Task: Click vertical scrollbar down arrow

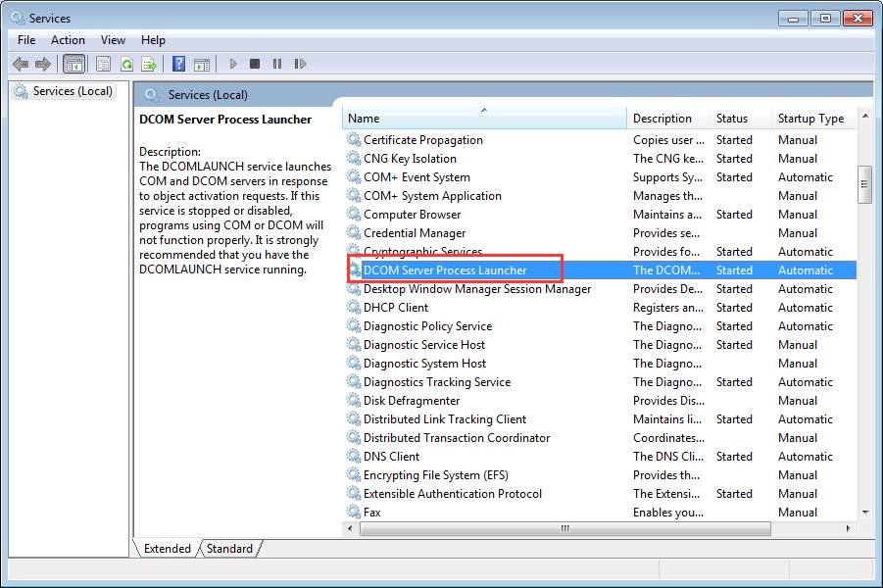Action: click(x=865, y=512)
